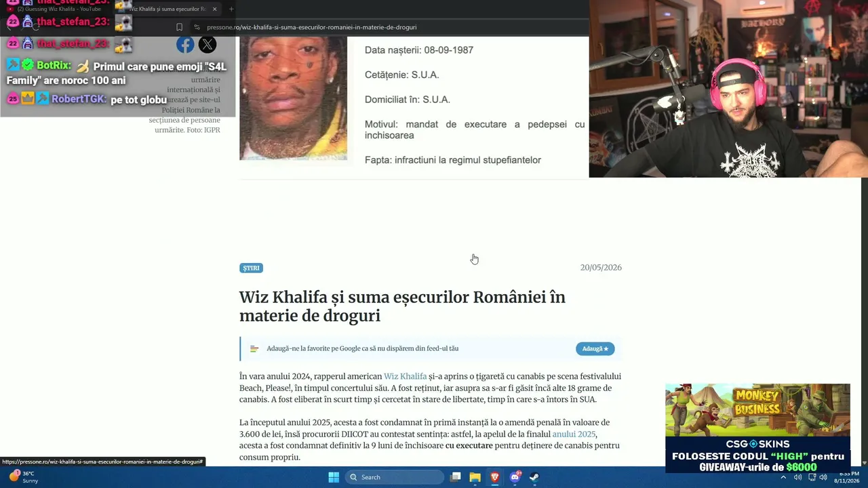
Task: Click the 'Domiciliat în: S.U.A.' line
Action: [x=408, y=100]
